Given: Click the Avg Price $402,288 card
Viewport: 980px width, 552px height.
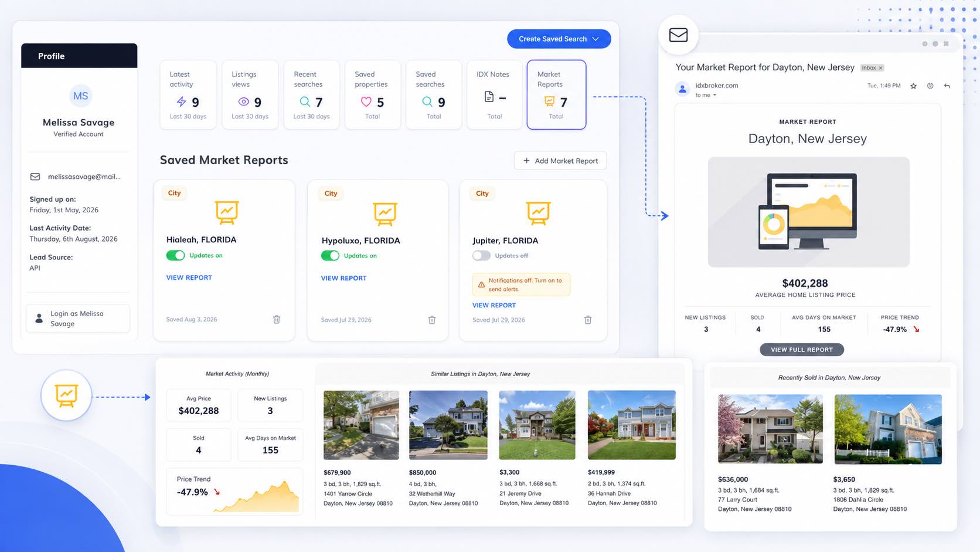Looking at the screenshot, I should click(199, 405).
